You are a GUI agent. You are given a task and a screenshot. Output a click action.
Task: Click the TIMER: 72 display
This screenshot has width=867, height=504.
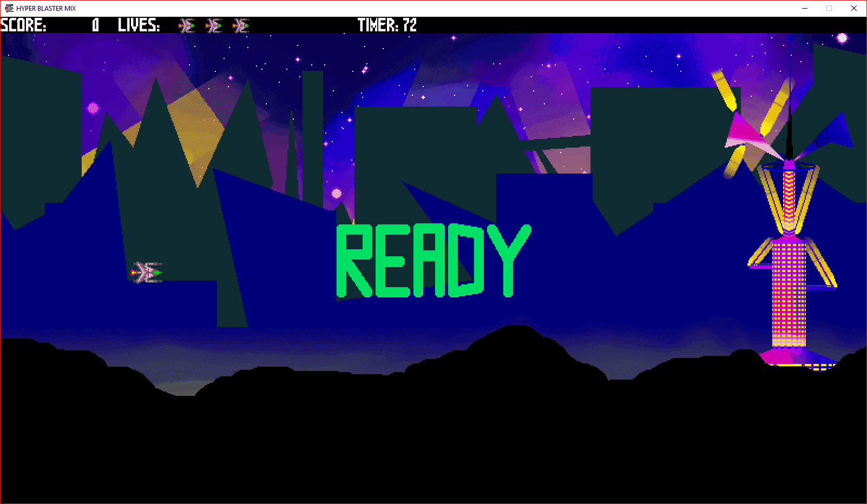(x=387, y=25)
